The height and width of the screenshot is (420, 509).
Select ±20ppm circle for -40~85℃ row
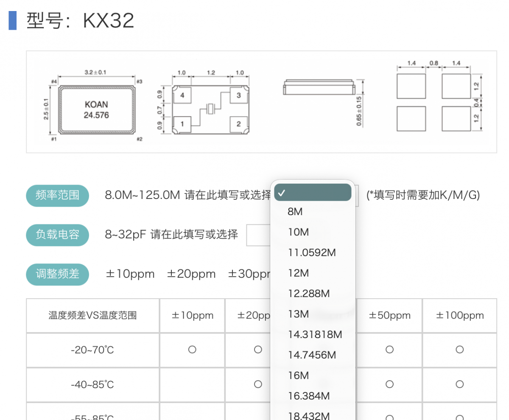[x=258, y=384]
